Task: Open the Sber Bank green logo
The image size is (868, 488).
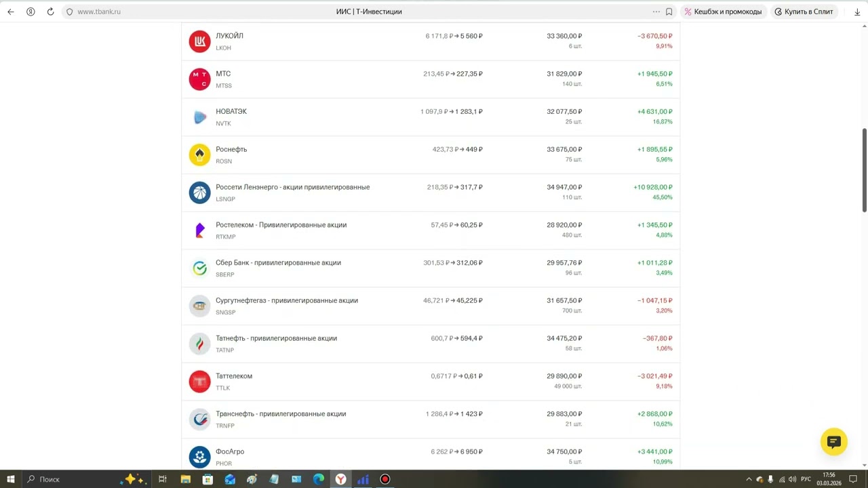Action: 199,268
